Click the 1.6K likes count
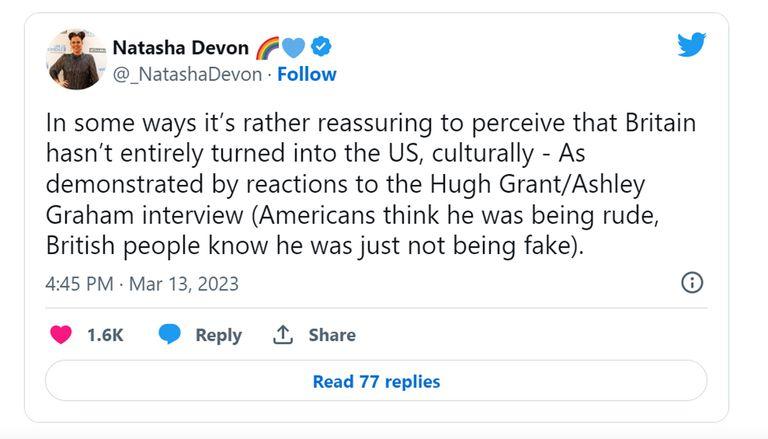This screenshot has height=439, width=768. coord(104,335)
